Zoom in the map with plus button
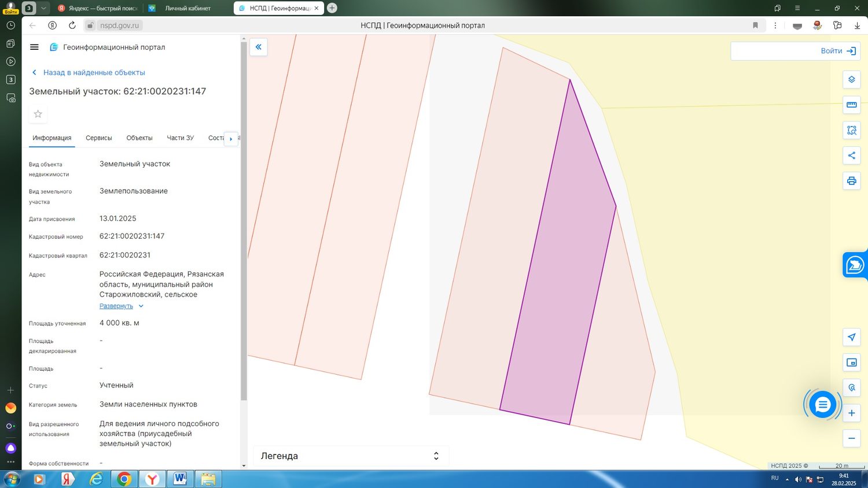The height and width of the screenshot is (488, 868). 851,413
